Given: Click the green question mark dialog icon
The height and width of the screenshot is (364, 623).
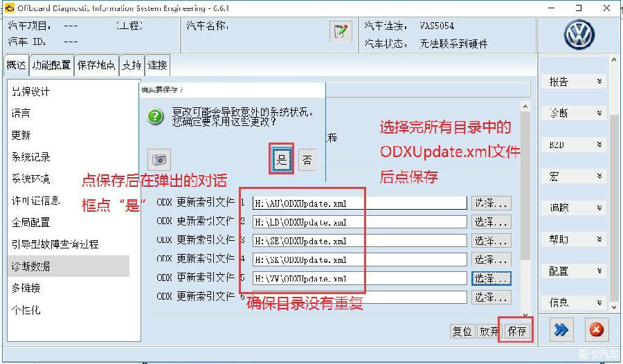Looking at the screenshot, I should point(155,116).
